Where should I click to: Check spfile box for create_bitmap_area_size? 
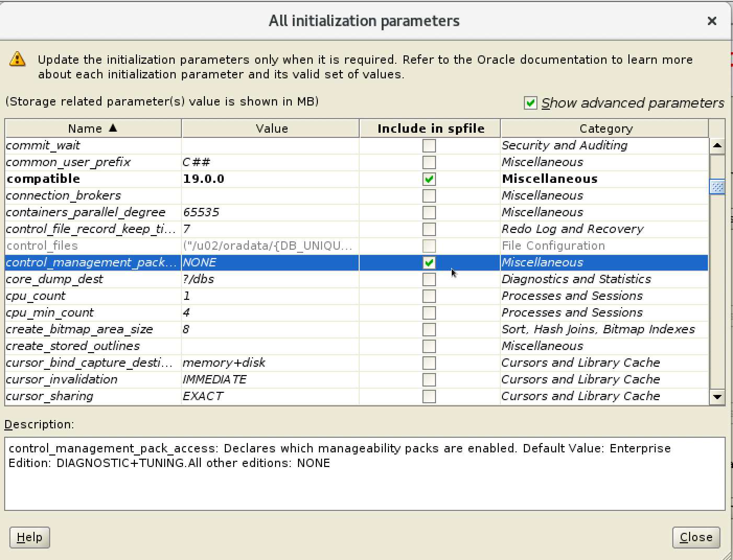click(x=429, y=330)
